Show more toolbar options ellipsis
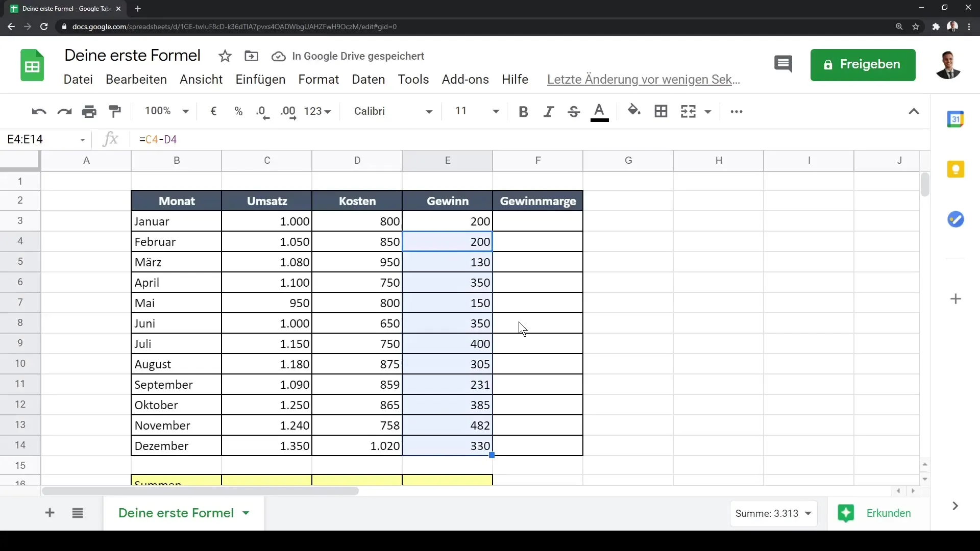980x551 pixels. click(x=737, y=112)
